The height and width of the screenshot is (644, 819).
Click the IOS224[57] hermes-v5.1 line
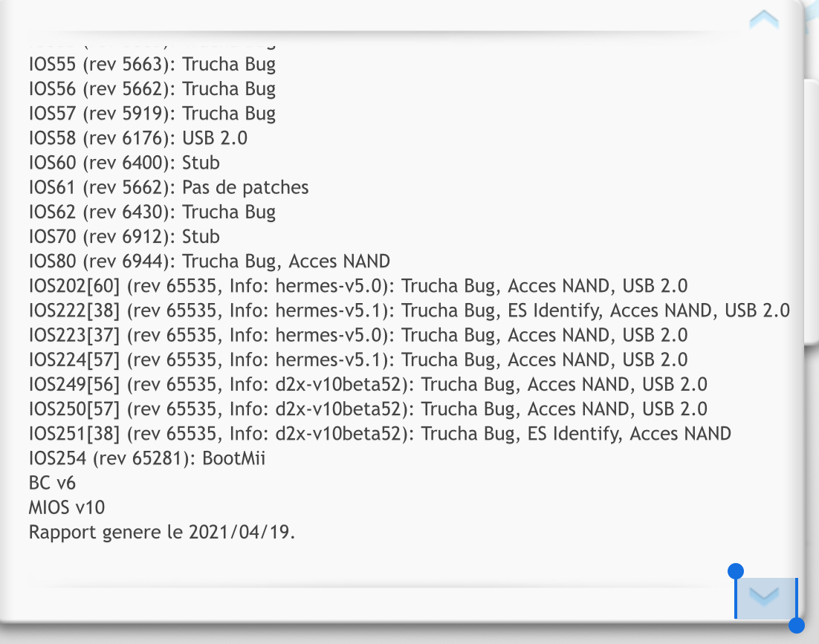357,360
